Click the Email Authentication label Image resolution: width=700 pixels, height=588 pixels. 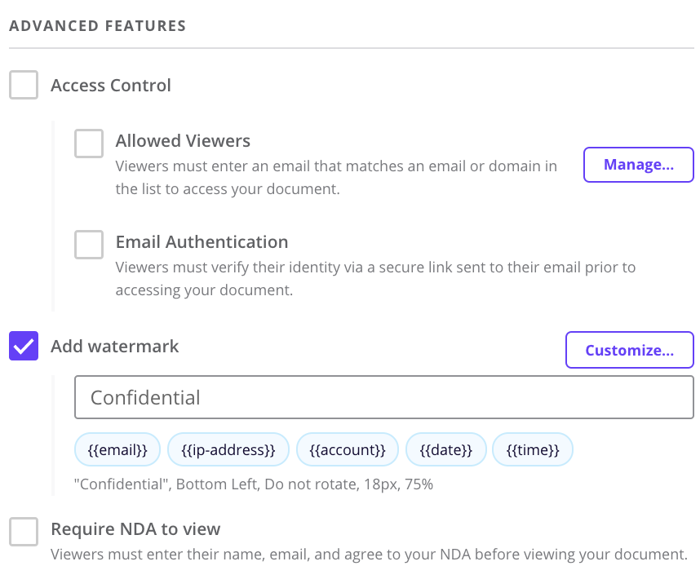[202, 241]
